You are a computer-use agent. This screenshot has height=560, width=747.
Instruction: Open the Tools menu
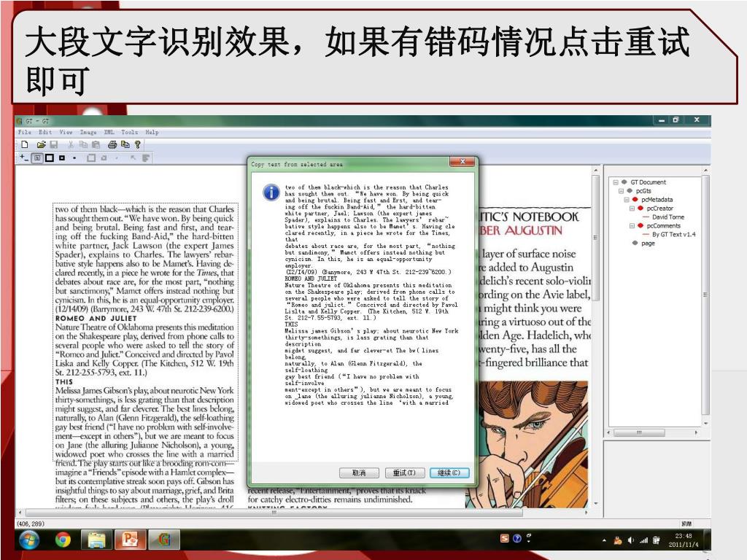pyautogui.click(x=130, y=132)
